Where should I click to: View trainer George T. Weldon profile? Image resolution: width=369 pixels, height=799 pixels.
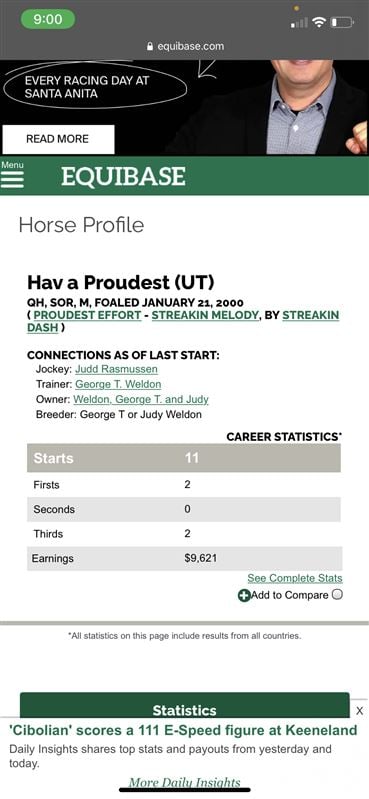[118, 384]
